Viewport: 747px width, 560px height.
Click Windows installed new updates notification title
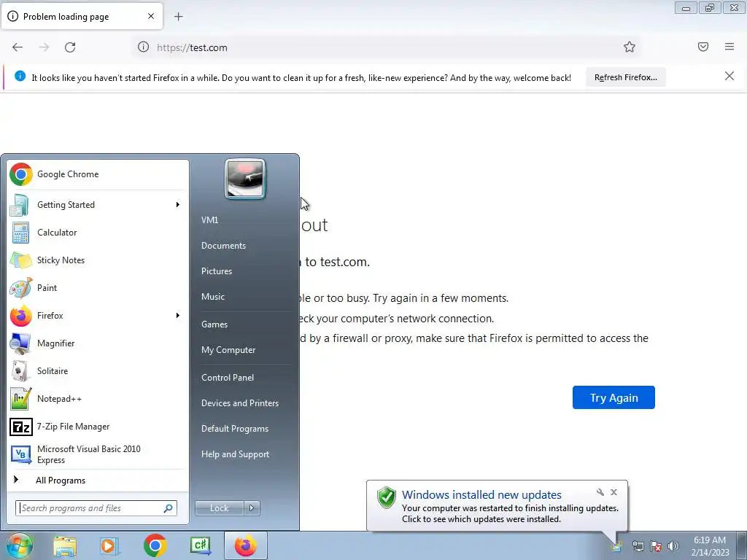pos(481,495)
